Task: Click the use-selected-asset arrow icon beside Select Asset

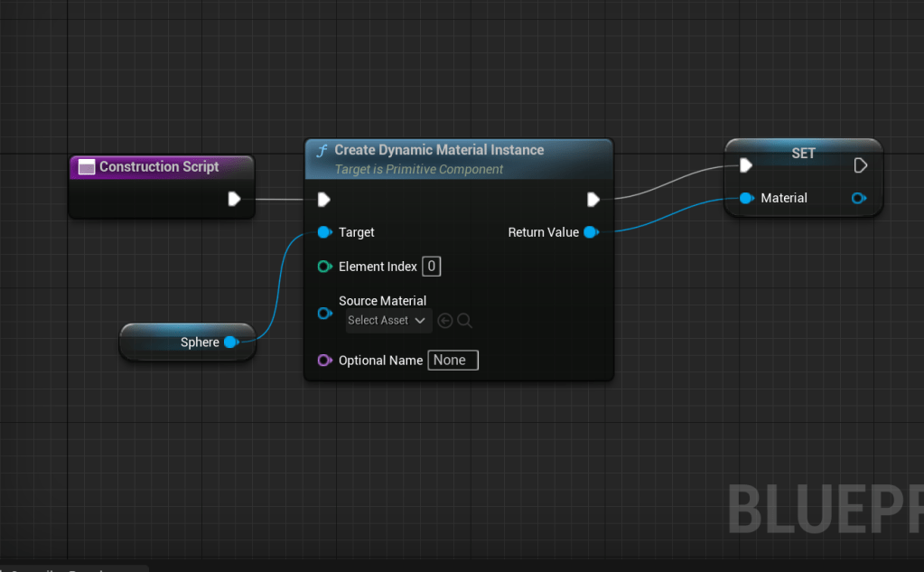Action: pyautogui.click(x=445, y=321)
